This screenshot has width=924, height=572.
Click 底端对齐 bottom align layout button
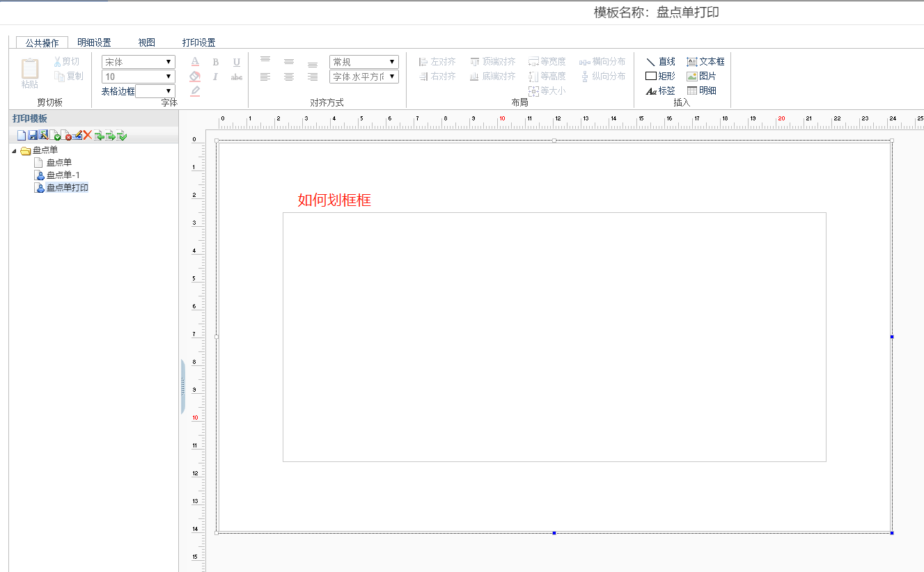(x=493, y=76)
